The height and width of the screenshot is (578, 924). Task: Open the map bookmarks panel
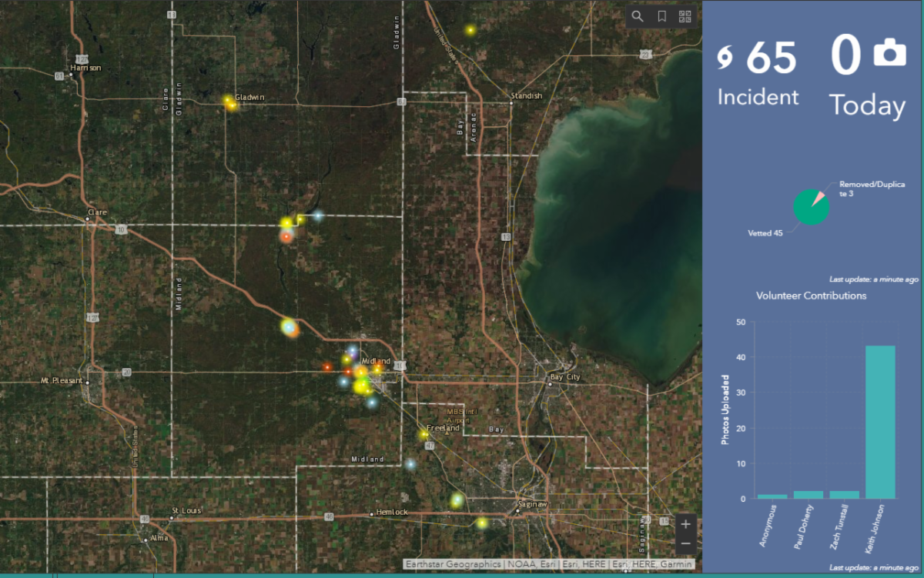click(661, 16)
